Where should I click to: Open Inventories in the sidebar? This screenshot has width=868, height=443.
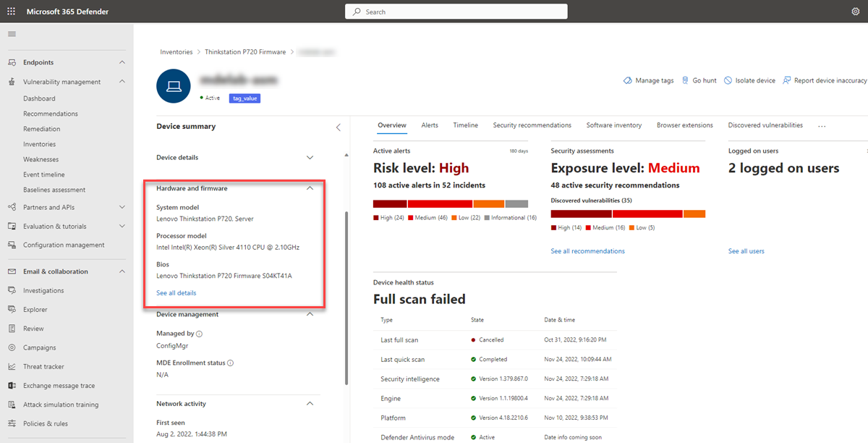(x=39, y=144)
